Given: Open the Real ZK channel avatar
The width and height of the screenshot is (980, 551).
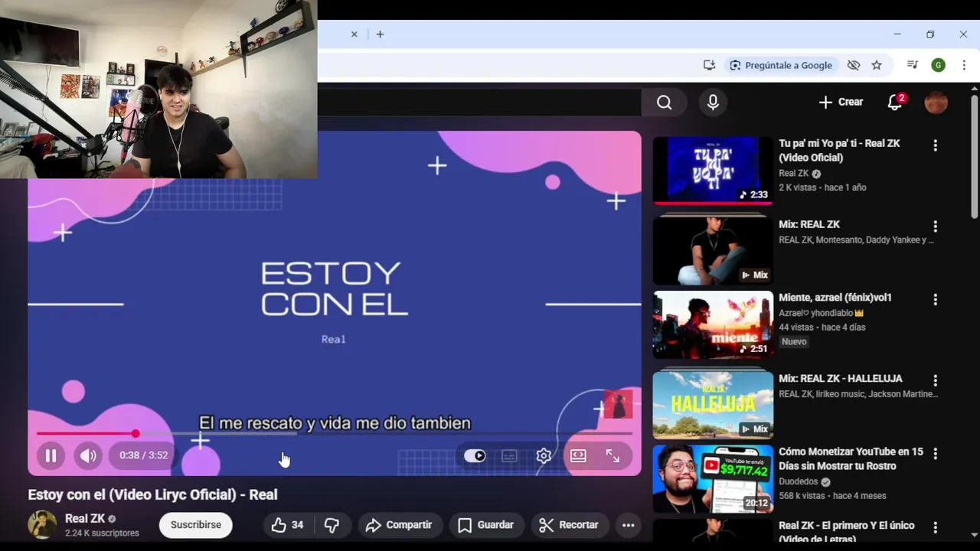Looking at the screenshot, I should pos(42,525).
